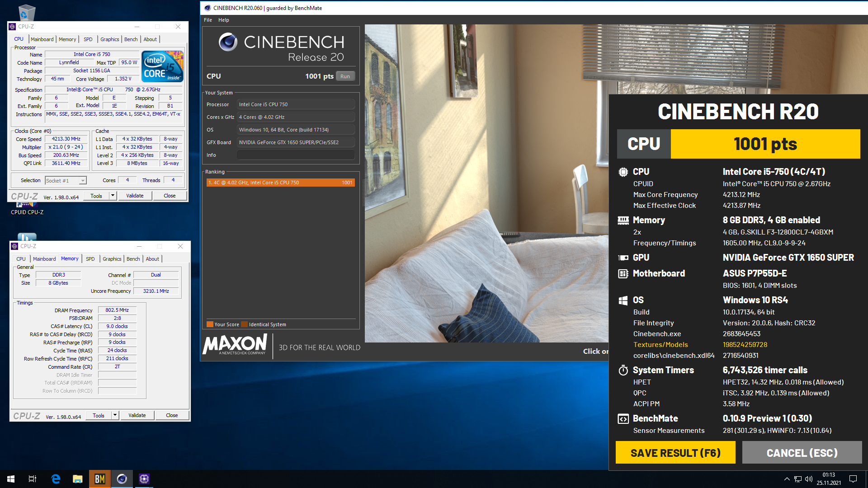Click SAVE RESULT (F6) button
The height and width of the screenshot is (488, 868).
[675, 453]
